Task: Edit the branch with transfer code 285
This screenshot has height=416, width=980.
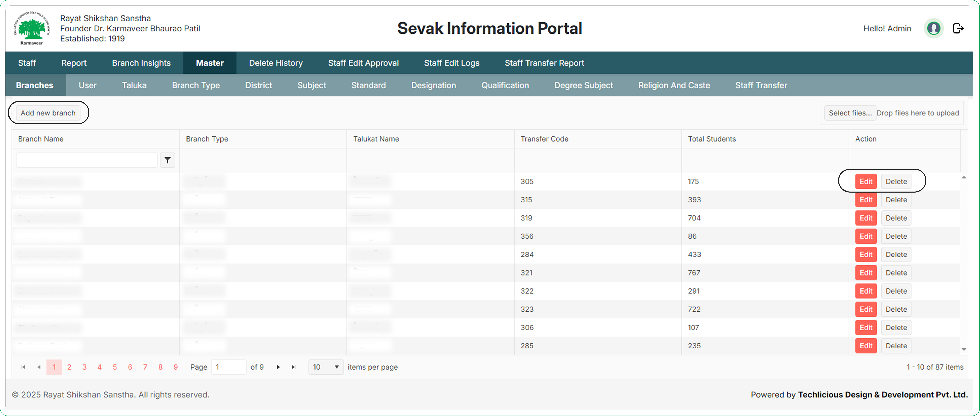Action: (x=866, y=346)
